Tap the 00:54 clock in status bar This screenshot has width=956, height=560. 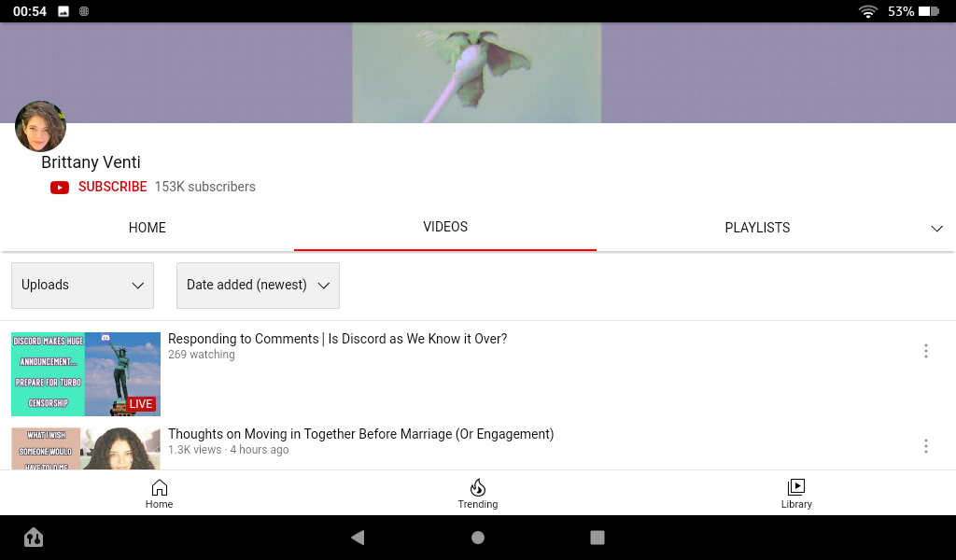point(30,11)
